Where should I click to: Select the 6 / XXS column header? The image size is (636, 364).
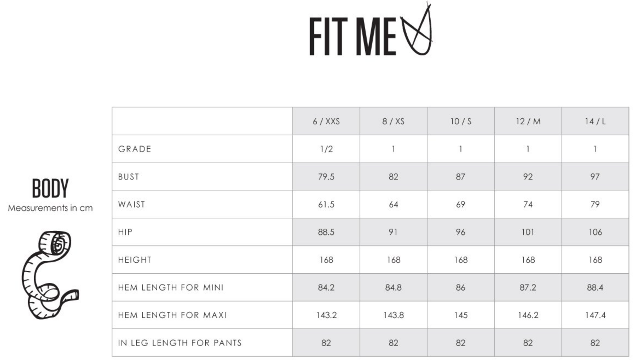tap(326, 122)
